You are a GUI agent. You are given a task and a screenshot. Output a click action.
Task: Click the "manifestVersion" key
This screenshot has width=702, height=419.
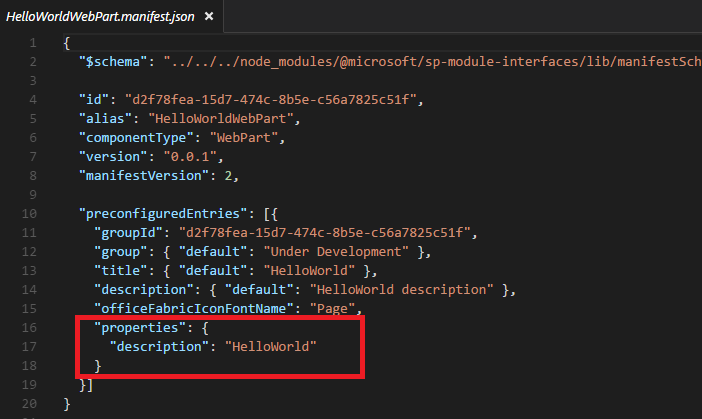tap(144, 175)
